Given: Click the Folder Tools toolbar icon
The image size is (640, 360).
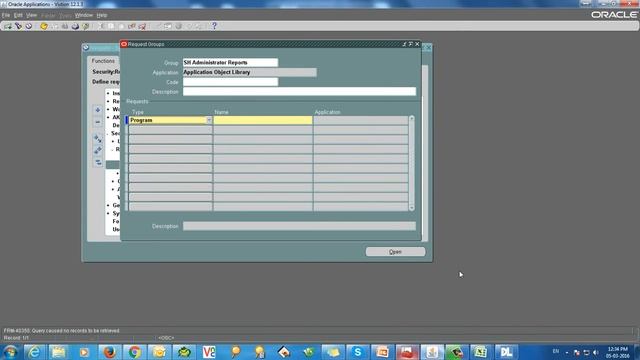Looking at the screenshot, I should point(199,26).
